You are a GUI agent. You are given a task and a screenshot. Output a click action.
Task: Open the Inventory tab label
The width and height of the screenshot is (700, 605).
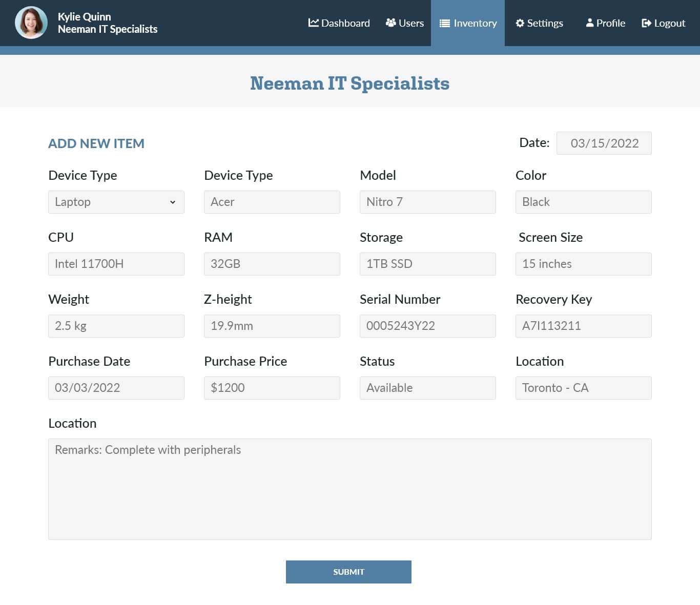475,23
